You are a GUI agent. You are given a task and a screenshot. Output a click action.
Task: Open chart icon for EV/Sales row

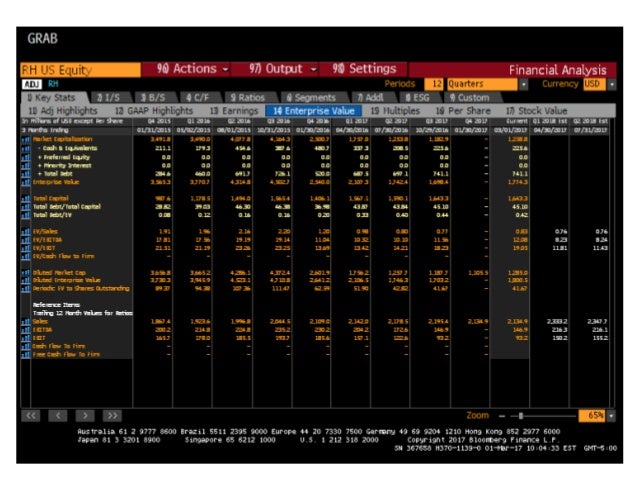(x=26, y=232)
